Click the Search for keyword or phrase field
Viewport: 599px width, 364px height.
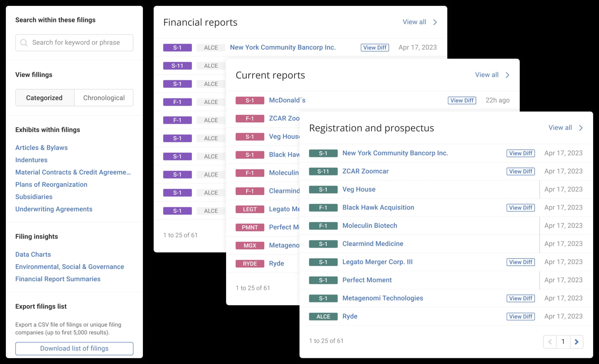coord(74,43)
